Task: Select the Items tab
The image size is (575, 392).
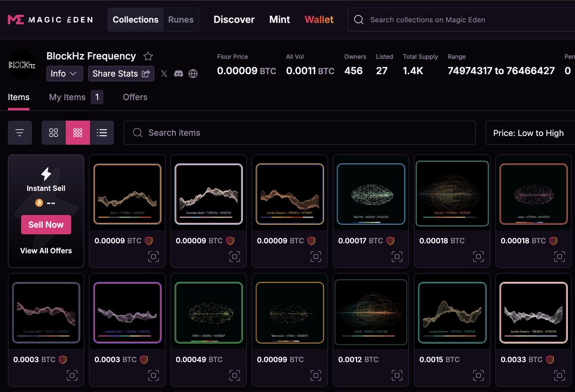Action: click(x=19, y=97)
